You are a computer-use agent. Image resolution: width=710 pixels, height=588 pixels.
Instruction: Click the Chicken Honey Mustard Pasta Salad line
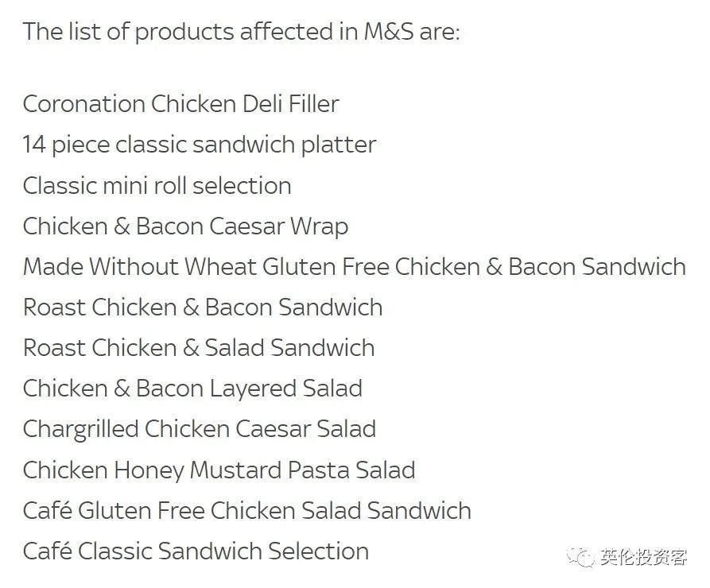(x=219, y=470)
